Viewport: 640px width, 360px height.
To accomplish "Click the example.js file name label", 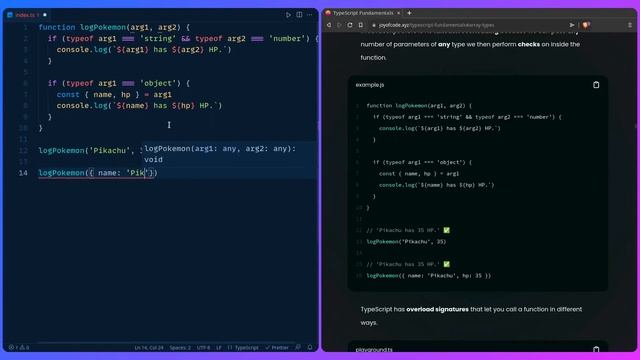I will (x=369, y=85).
